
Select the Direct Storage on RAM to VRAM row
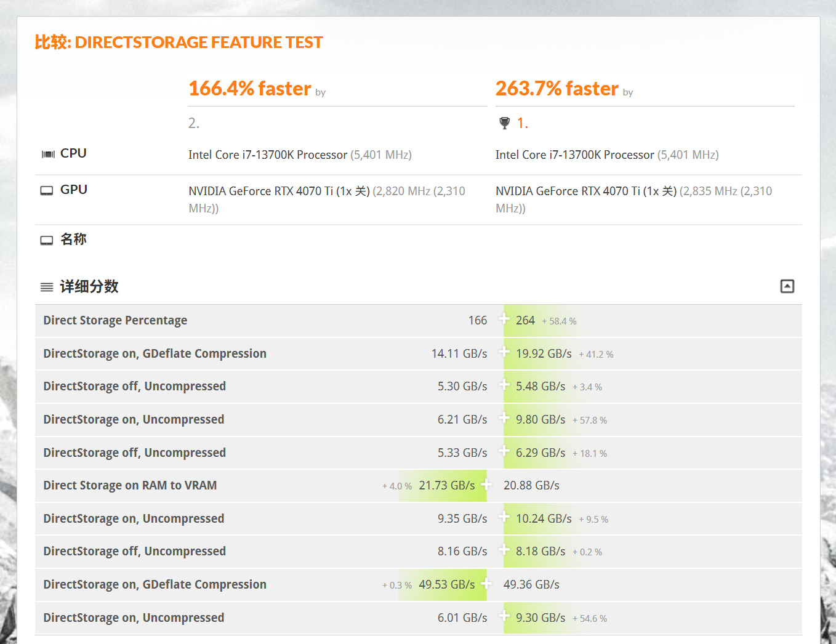[x=130, y=486]
